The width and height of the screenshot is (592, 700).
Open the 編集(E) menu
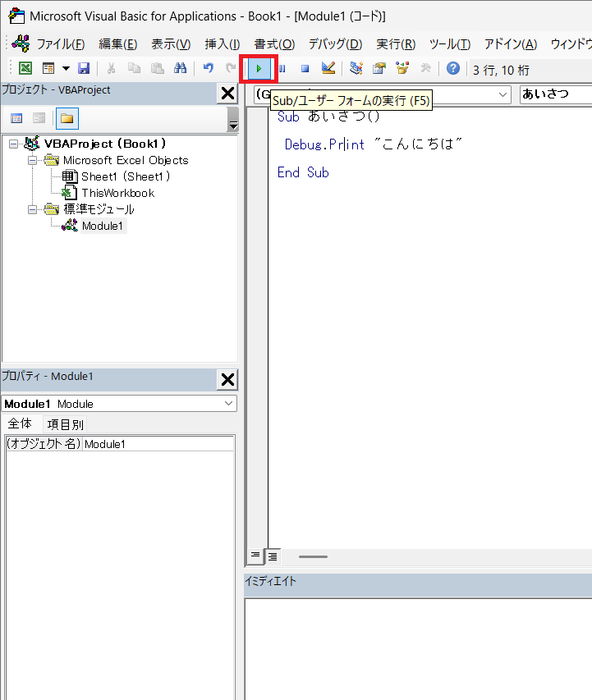pos(118,44)
